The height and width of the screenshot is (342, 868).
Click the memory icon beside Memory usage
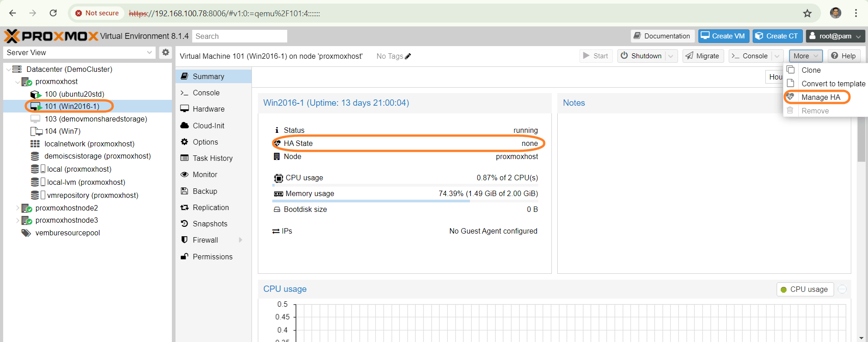pyautogui.click(x=278, y=194)
